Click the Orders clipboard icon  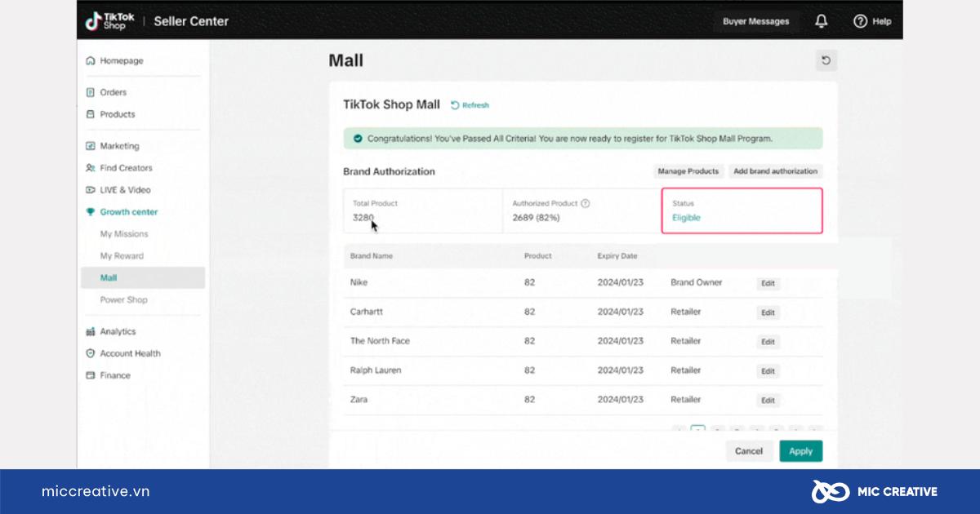[x=91, y=92]
